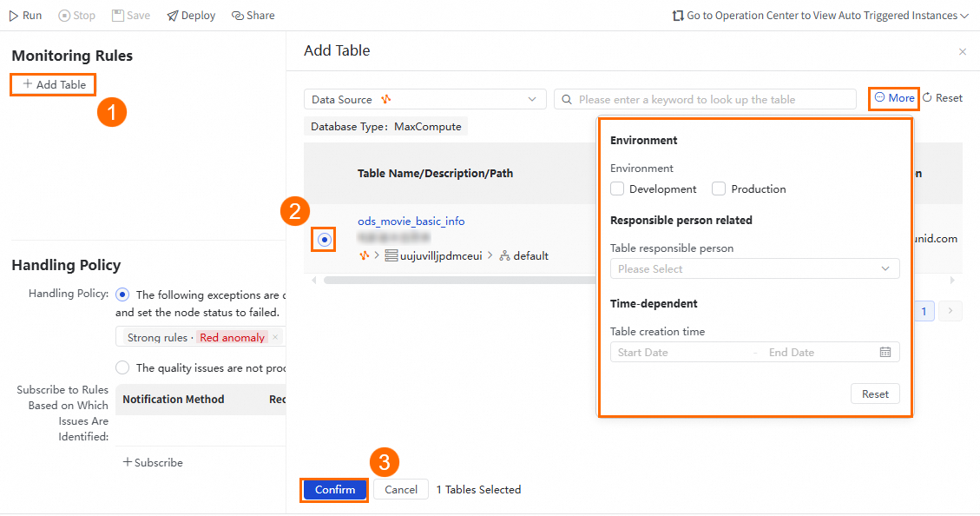Check the Production environment checkbox
Image resolution: width=980 pixels, height=516 pixels.
719,189
